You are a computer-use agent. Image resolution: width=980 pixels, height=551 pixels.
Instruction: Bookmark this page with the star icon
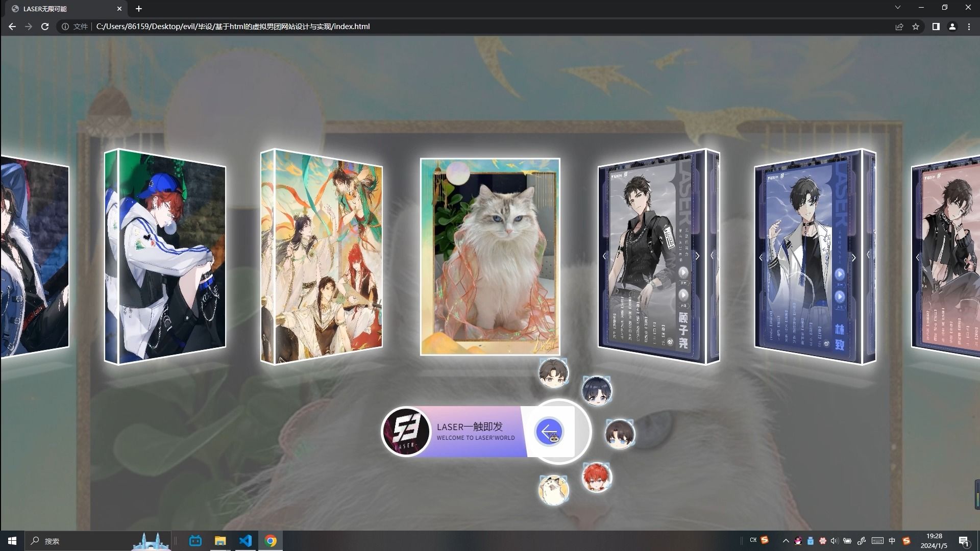point(916,27)
